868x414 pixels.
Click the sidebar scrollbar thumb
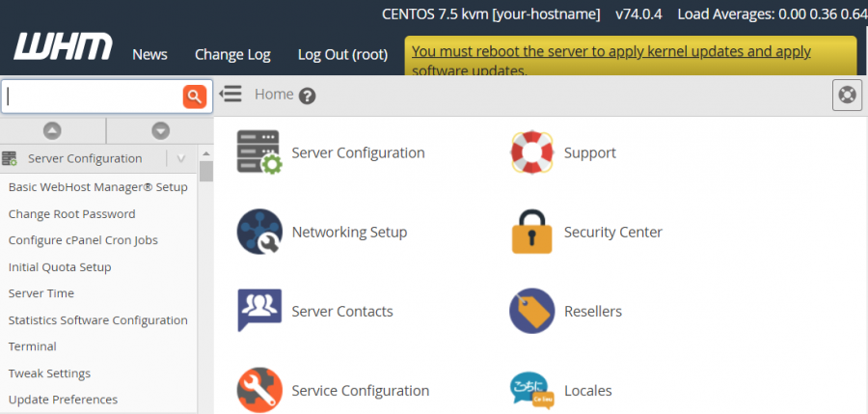206,171
